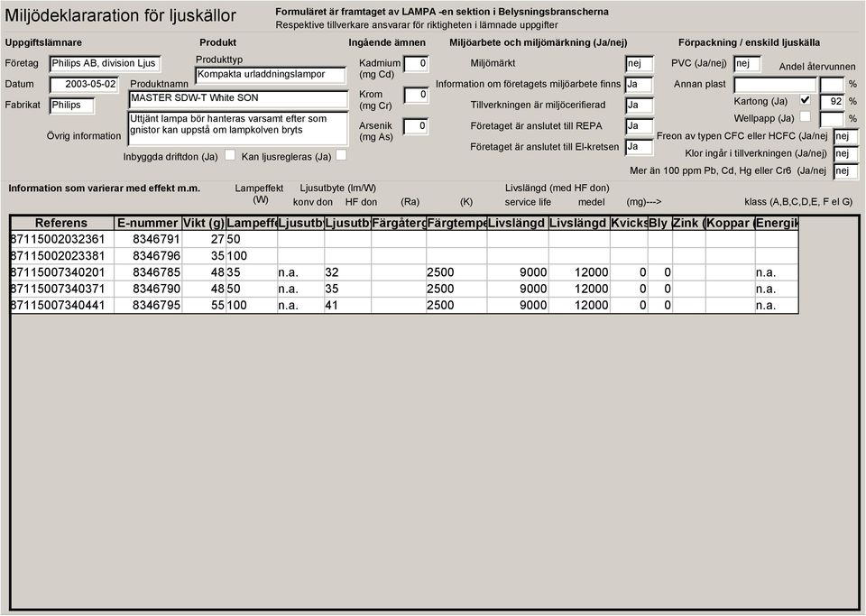
Task: Select weight cell 55
Action: click(x=203, y=305)
